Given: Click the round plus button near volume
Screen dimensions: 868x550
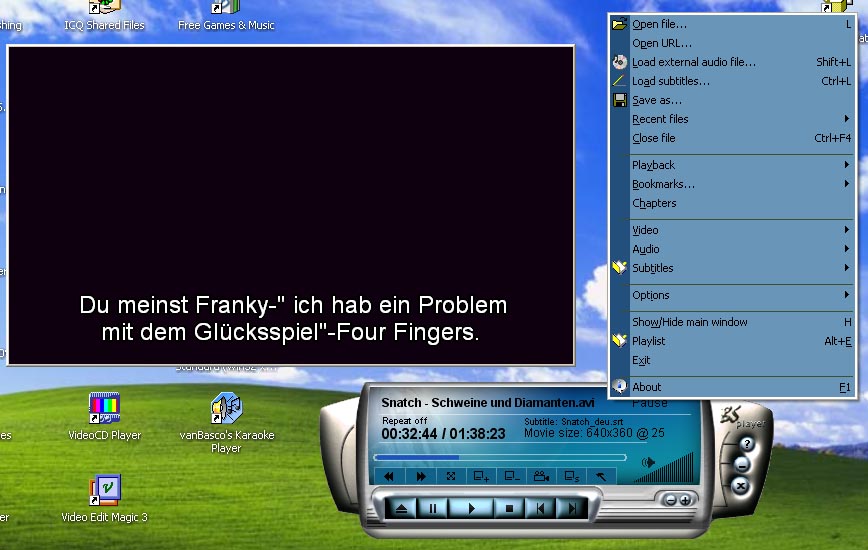Looking at the screenshot, I should pyautogui.click(x=685, y=500).
